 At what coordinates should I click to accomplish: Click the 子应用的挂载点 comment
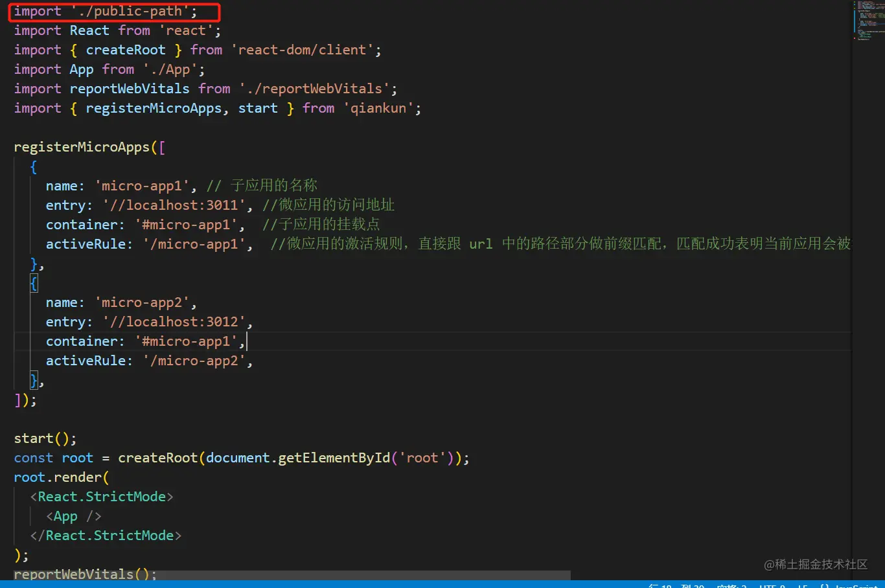coord(321,225)
